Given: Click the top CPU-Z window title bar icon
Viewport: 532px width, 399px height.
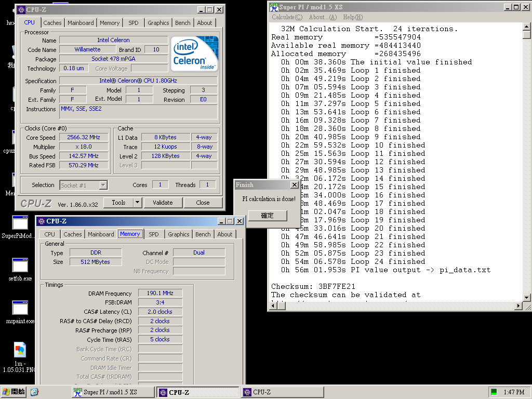Looking at the screenshot, I should pos(21,10).
